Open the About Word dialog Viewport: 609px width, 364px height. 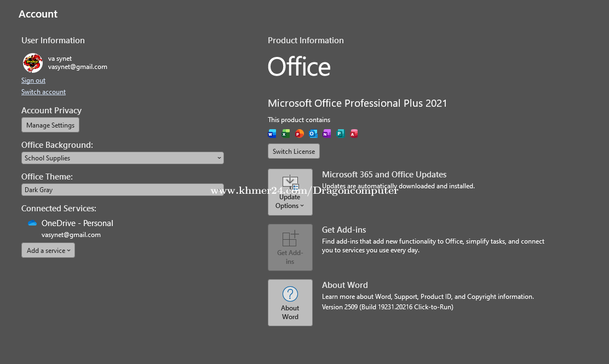tap(290, 303)
